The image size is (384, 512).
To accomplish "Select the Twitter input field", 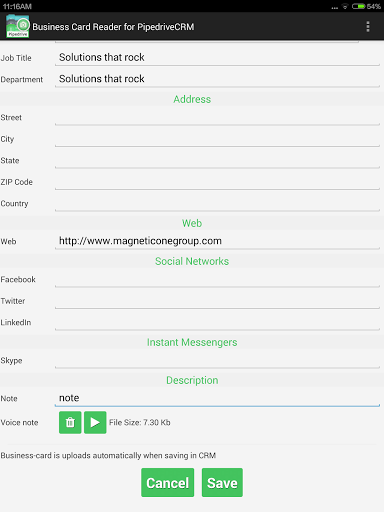I will pos(217,301).
